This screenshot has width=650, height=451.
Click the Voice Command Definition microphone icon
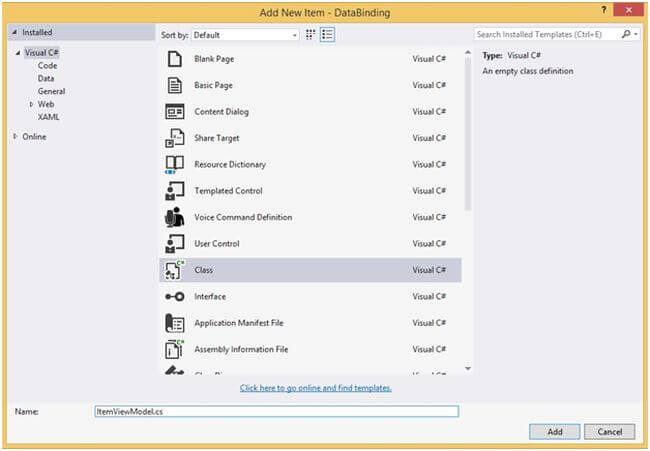pyautogui.click(x=175, y=217)
